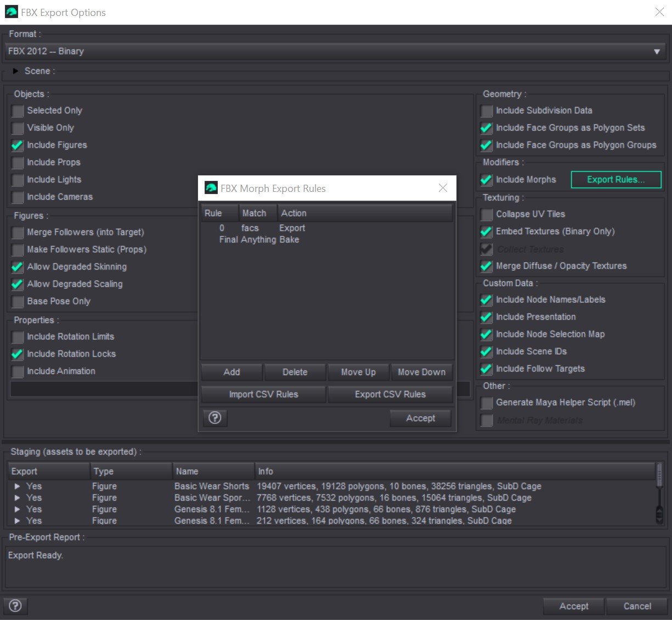The image size is (672, 620).
Task: Enable Merge Followers (into Target)
Action: (18, 232)
